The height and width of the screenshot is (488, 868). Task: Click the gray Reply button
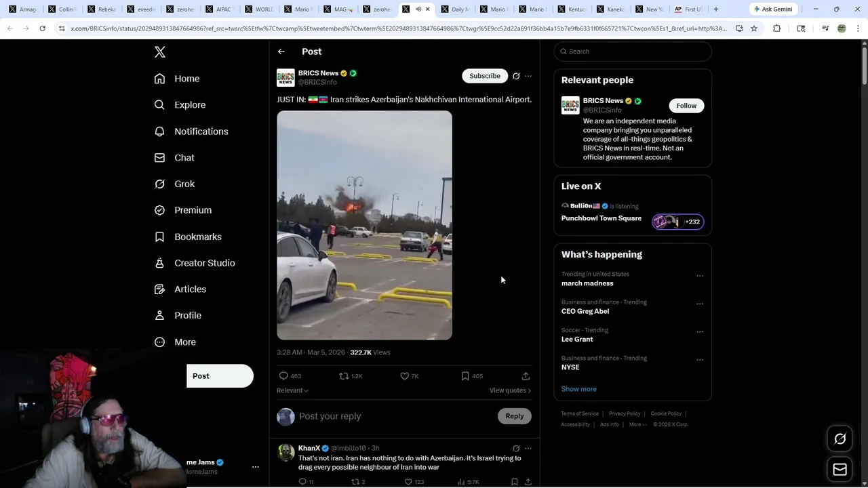point(515,416)
